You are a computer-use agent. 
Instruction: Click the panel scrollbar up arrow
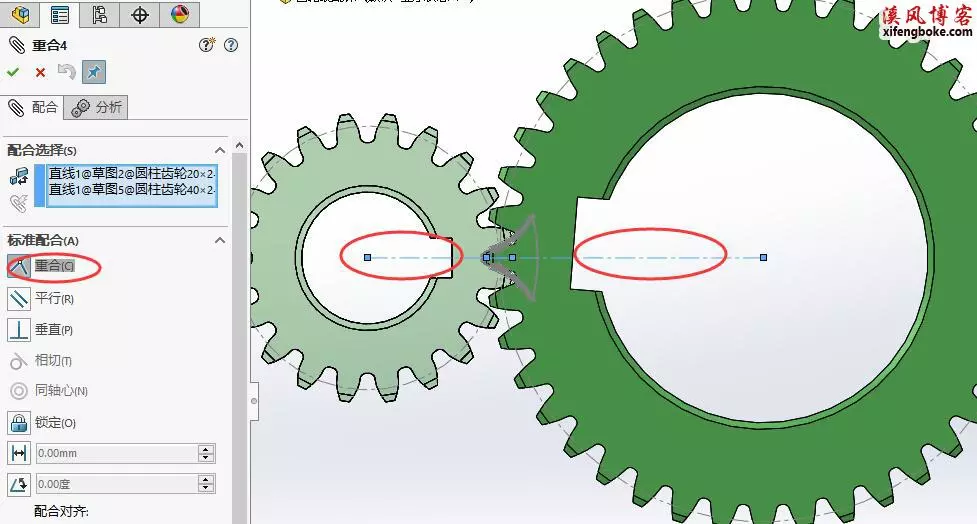(240, 145)
